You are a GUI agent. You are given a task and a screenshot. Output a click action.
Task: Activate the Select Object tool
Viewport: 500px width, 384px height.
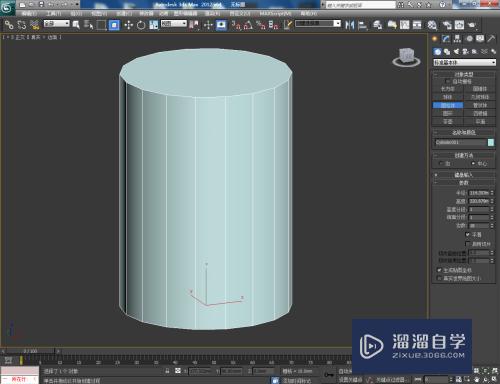[x=76, y=25]
